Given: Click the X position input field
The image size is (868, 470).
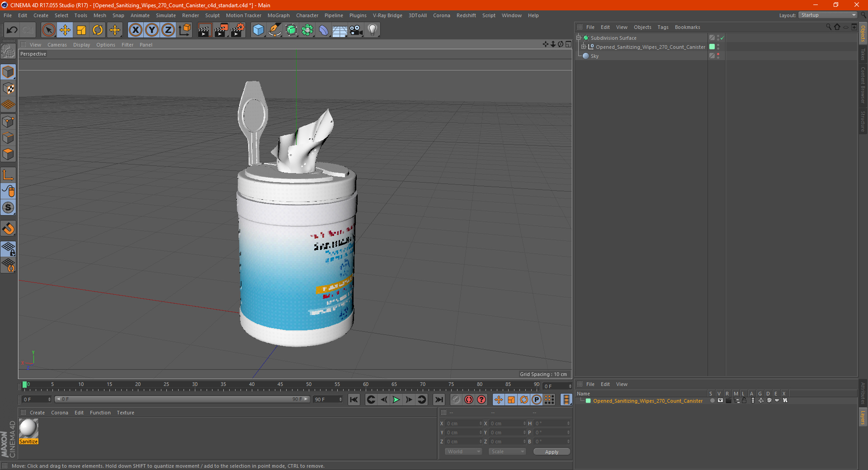Looking at the screenshot, I should point(463,423).
